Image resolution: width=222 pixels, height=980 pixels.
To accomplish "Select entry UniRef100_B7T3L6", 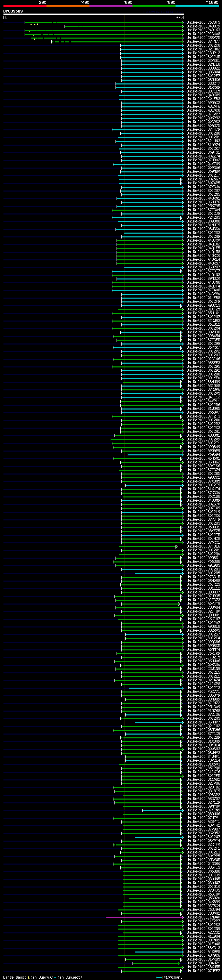I will tap(203, 547).
